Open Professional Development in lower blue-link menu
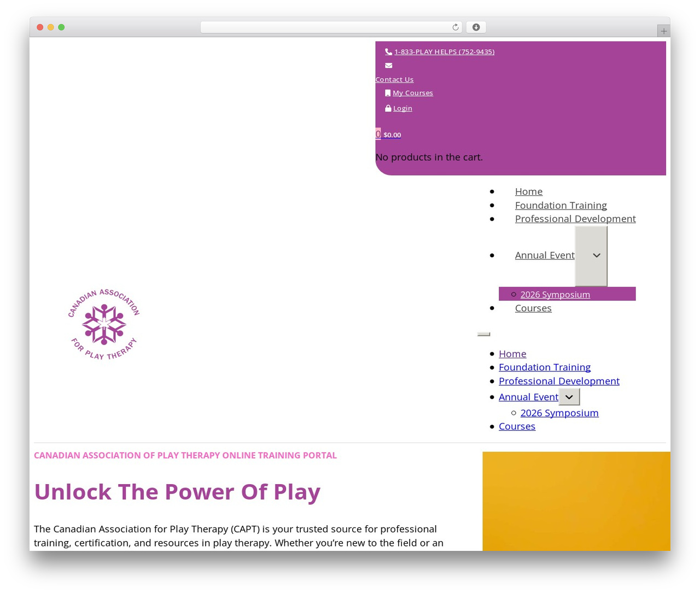The width and height of the screenshot is (700, 593). tap(559, 381)
